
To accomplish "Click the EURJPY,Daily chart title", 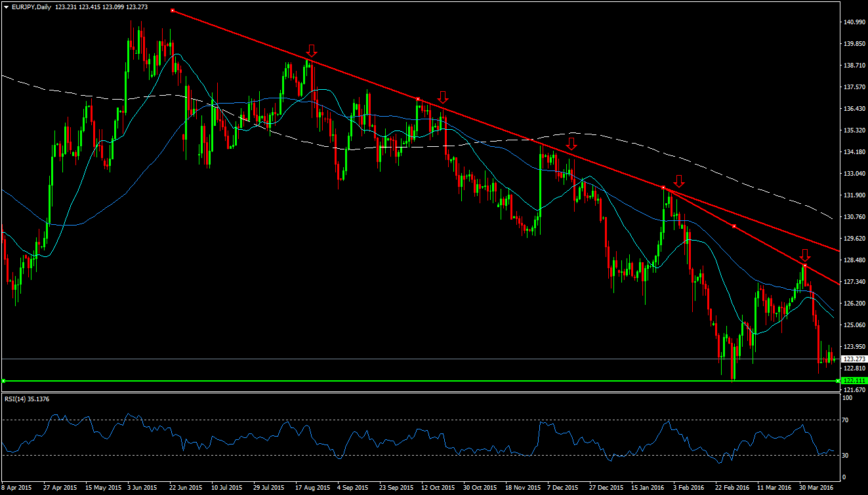I will [33, 7].
